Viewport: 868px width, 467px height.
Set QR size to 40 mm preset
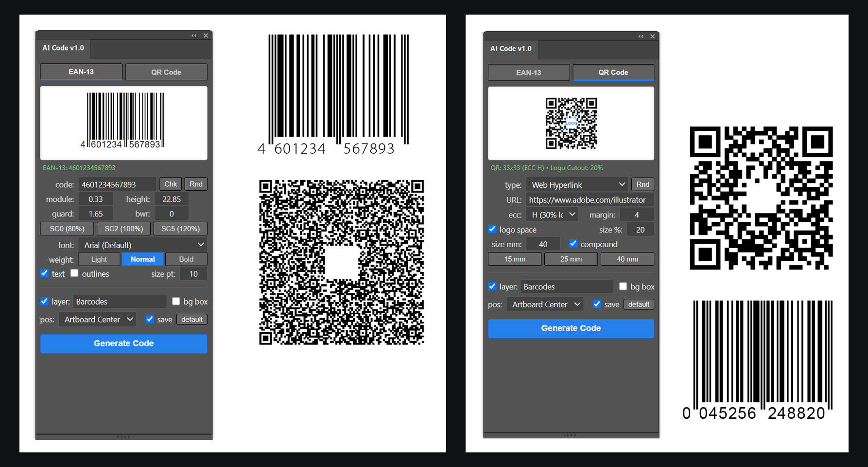click(627, 259)
